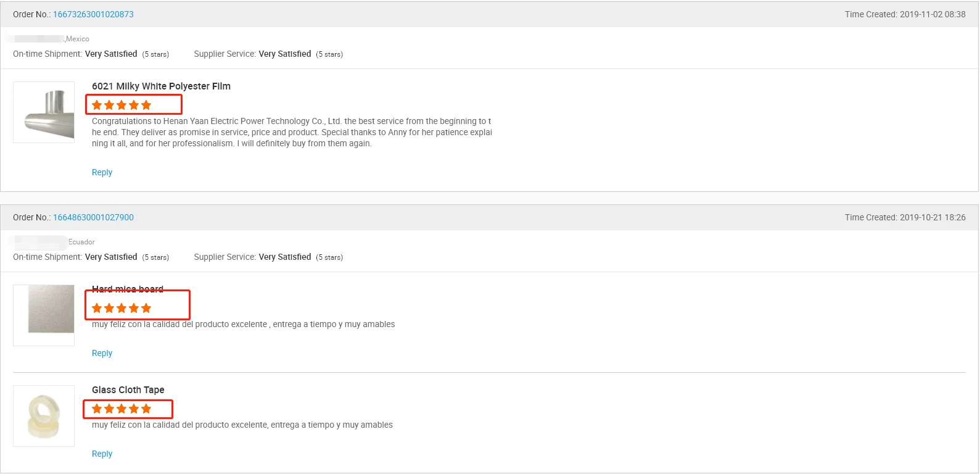Viewport: 980px width, 474px height.
Task: Open the 6021 Milky White Polyester Film product title
Action: click(160, 86)
